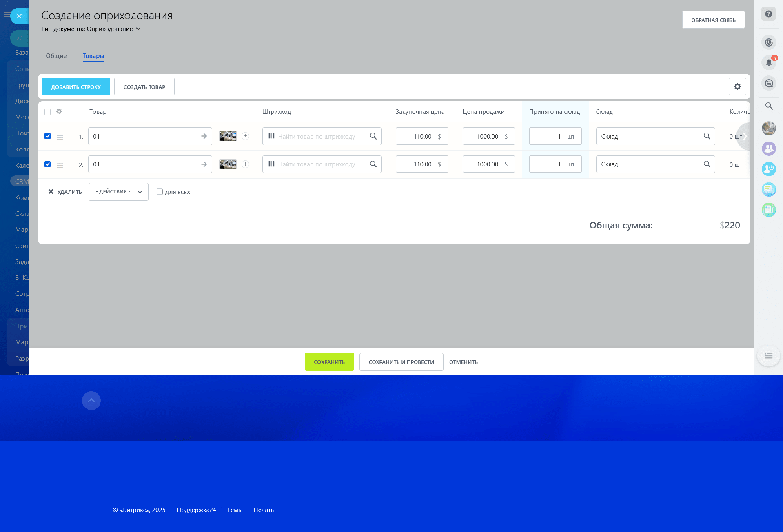Click the purchase price field in row one

coord(416,136)
